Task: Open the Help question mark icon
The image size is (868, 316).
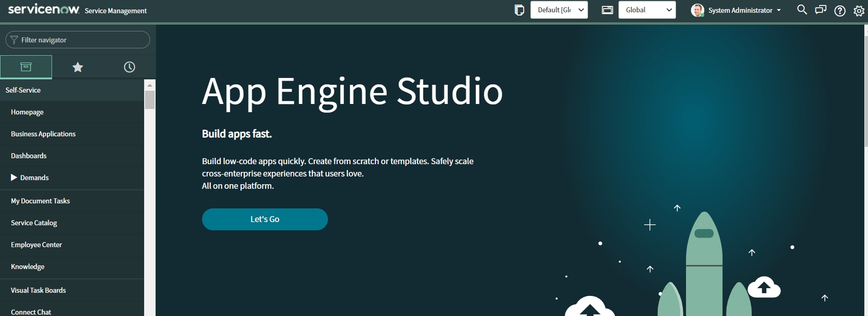Action: [840, 10]
